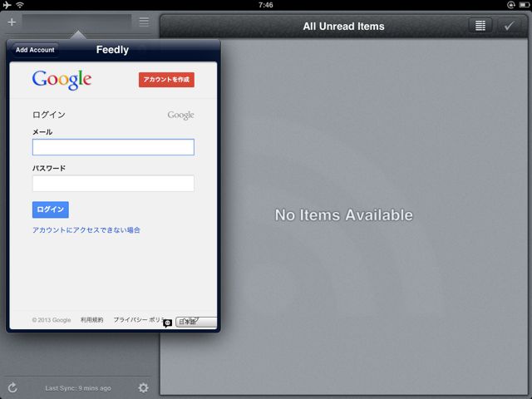Viewport: 532px width, 399px height.
Task: Focus the メール input field
Action: point(113,147)
